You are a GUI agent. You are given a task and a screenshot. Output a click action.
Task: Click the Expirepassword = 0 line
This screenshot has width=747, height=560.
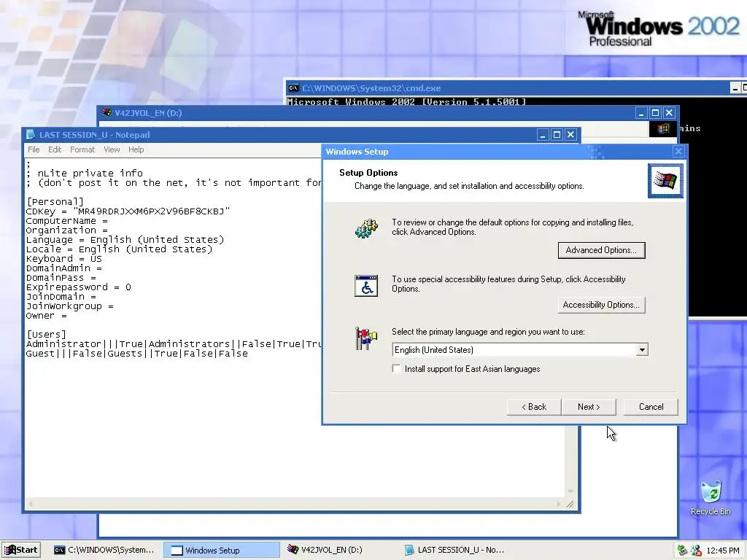tap(78, 287)
